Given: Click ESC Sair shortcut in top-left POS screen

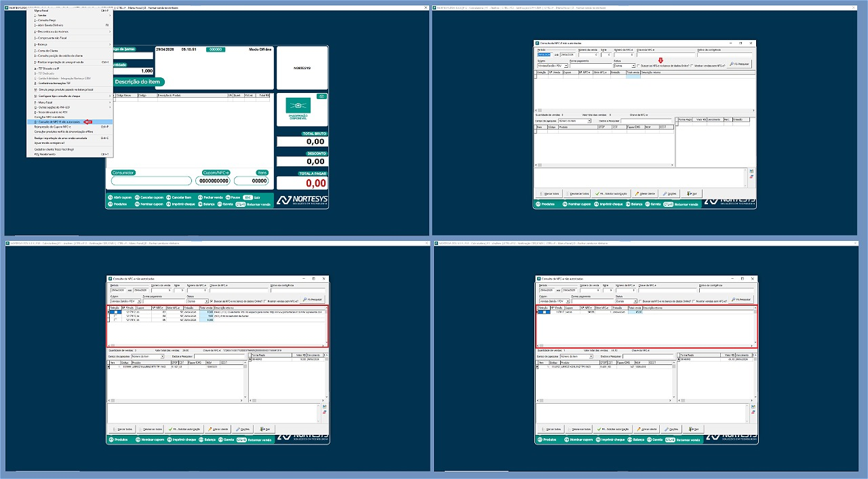Looking at the screenshot, I should pos(251,197).
